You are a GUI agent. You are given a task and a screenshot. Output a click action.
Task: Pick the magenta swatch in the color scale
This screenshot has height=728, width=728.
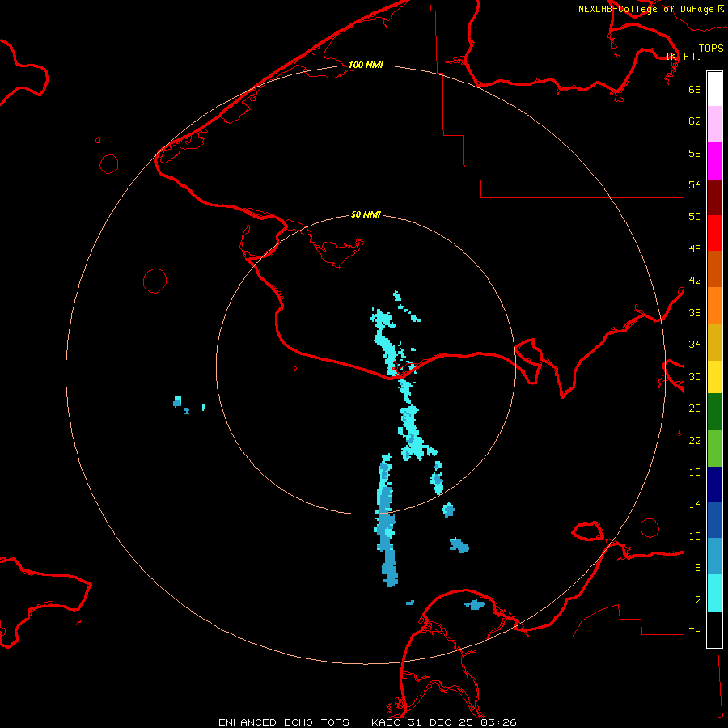coord(714,161)
